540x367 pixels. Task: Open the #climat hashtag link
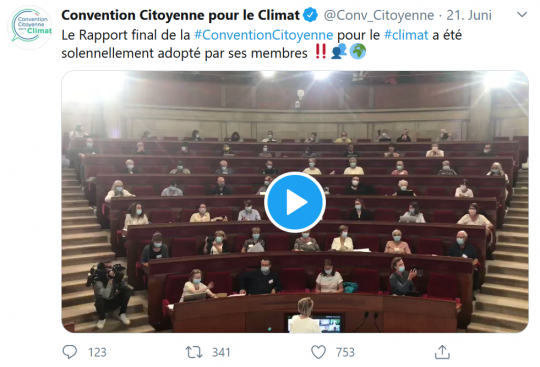point(406,35)
